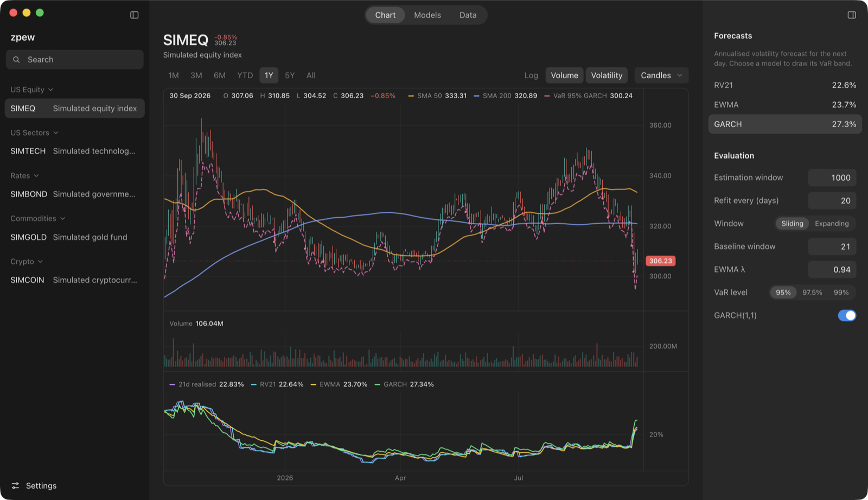Select the All time range

[x=311, y=75]
